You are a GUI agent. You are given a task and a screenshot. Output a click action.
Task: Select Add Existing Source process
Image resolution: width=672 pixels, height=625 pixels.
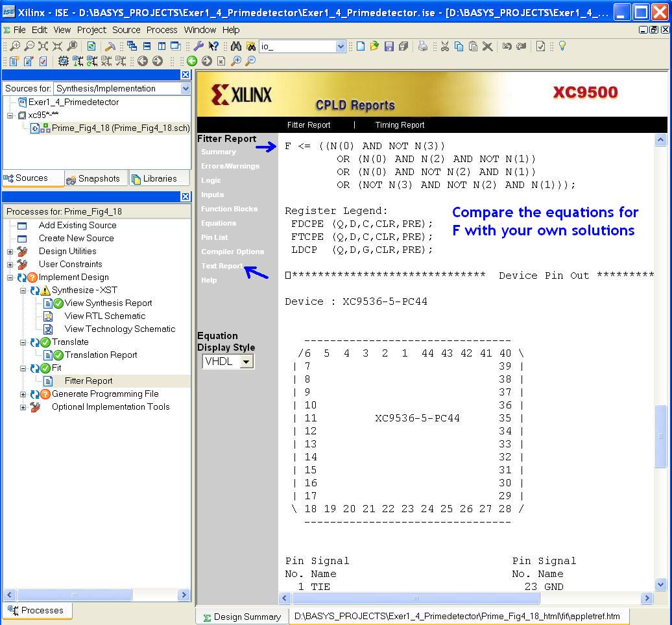click(x=78, y=226)
